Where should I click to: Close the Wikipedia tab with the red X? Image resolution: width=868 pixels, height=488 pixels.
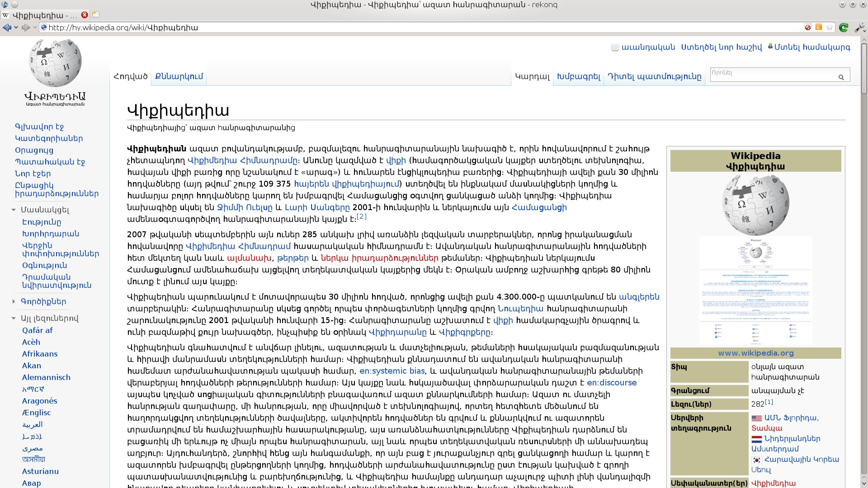point(85,15)
